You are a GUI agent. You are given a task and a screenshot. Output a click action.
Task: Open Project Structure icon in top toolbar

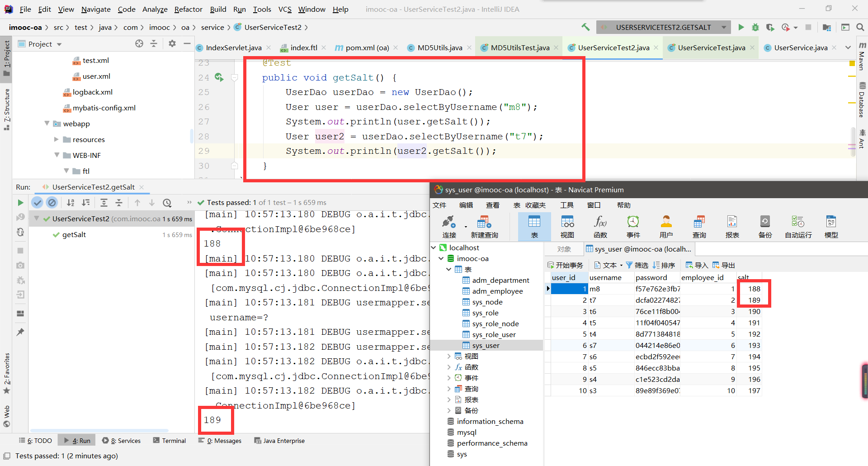[827, 27]
